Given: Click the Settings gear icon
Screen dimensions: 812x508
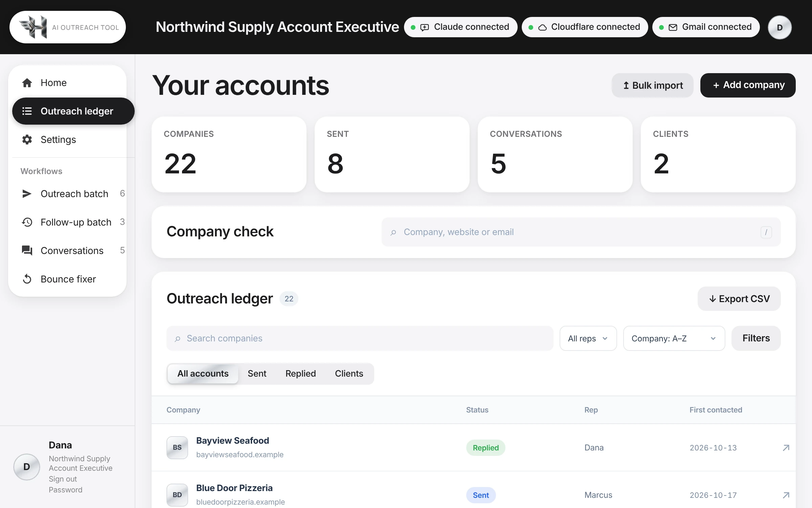Looking at the screenshot, I should (27, 140).
